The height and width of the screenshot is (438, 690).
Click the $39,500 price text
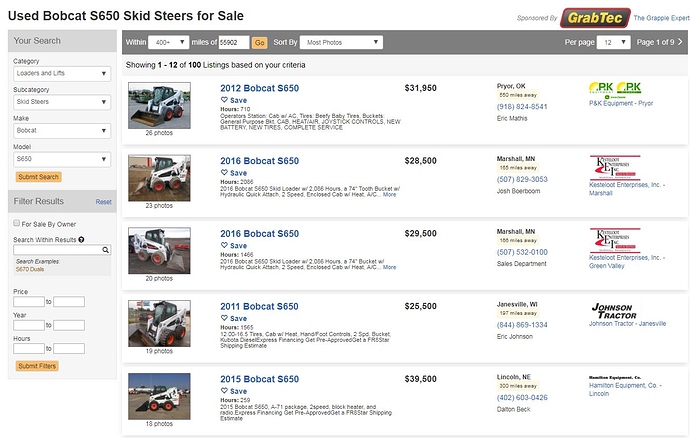point(421,379)
